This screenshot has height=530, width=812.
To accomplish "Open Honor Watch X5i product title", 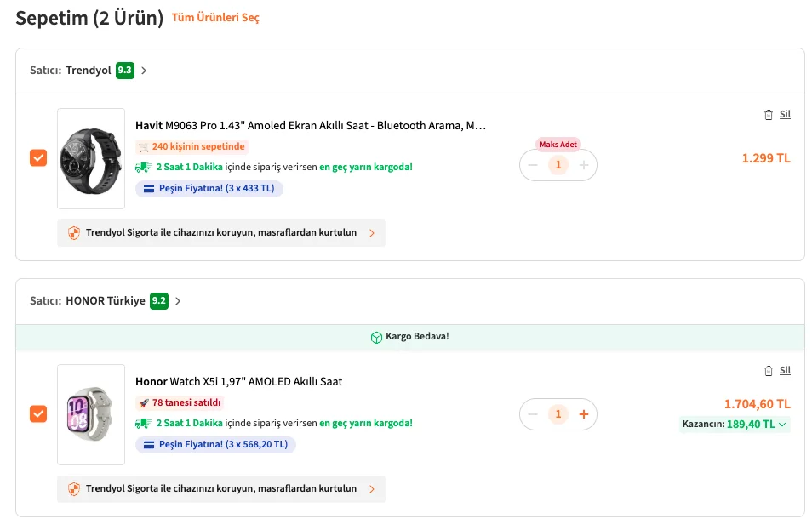I will pyautogui.click(x=238, y=382).
